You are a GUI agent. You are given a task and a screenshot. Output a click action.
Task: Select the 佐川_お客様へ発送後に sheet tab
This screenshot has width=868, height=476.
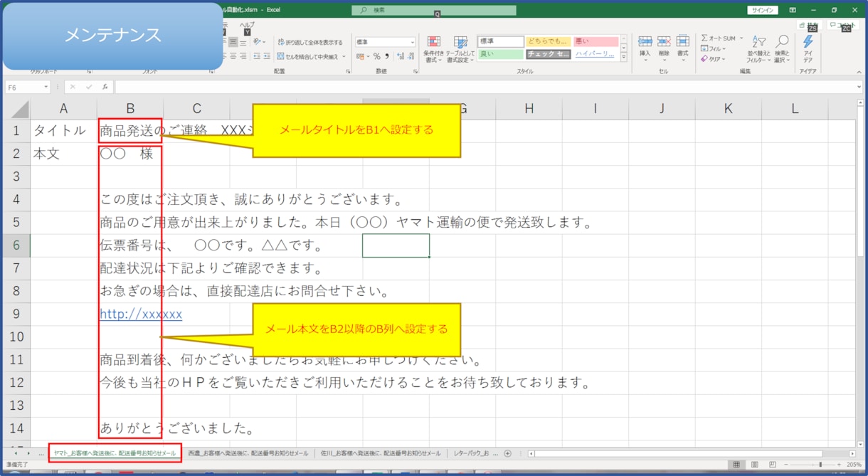(381, 453)
